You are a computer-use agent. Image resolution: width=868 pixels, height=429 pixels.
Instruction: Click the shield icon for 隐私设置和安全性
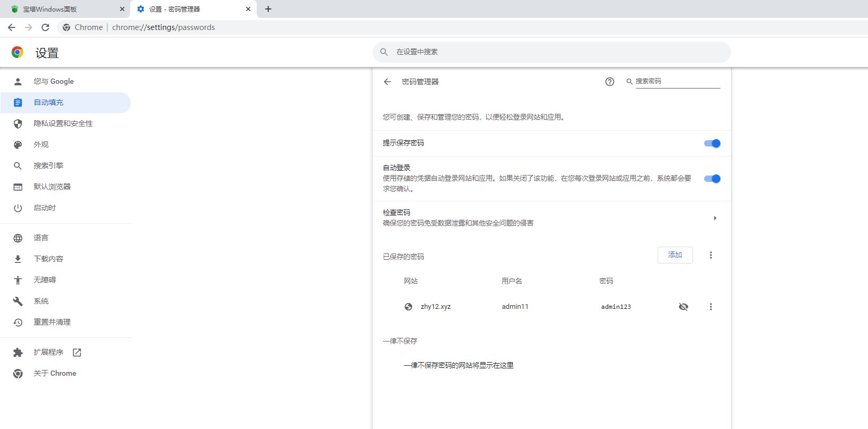pos(18,123)
